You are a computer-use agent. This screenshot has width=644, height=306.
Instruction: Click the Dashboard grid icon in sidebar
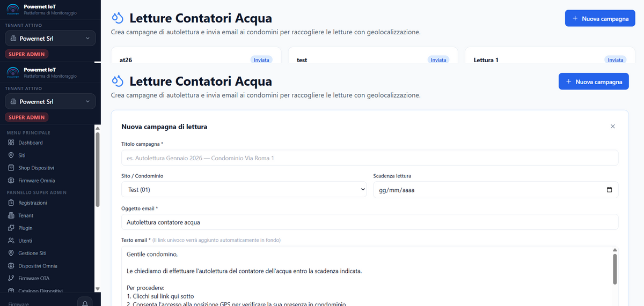click(11, 143)
